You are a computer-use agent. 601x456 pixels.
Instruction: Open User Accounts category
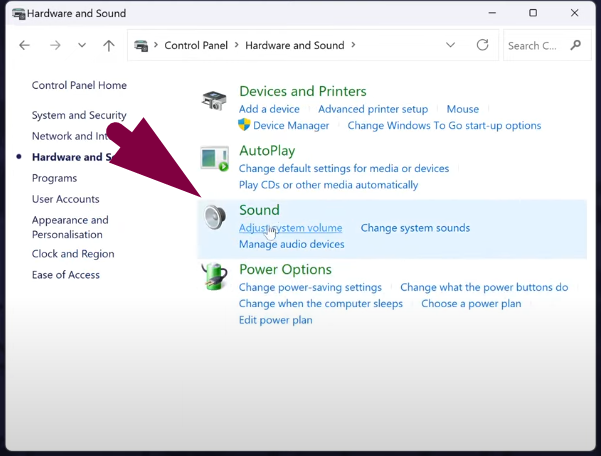(66, 199)
